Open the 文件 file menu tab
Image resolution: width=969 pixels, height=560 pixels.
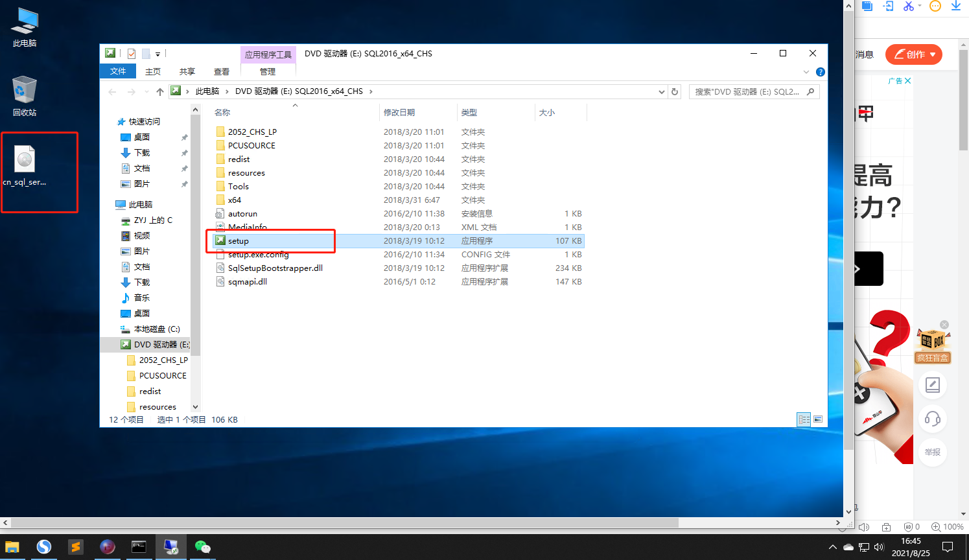(x=118, y=71)
